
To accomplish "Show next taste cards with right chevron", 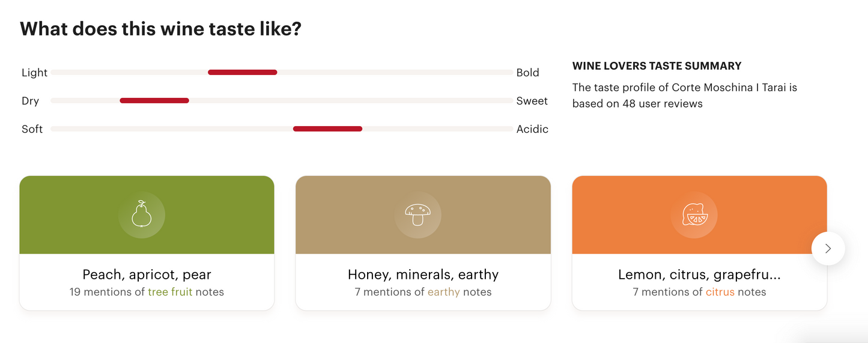I will pyautogui.click(x=828, y=248).
